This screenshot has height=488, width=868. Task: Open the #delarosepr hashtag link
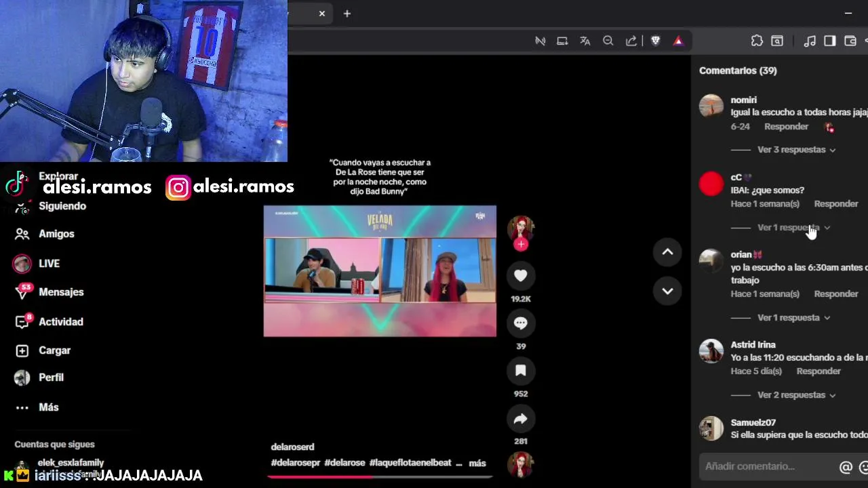296,463
